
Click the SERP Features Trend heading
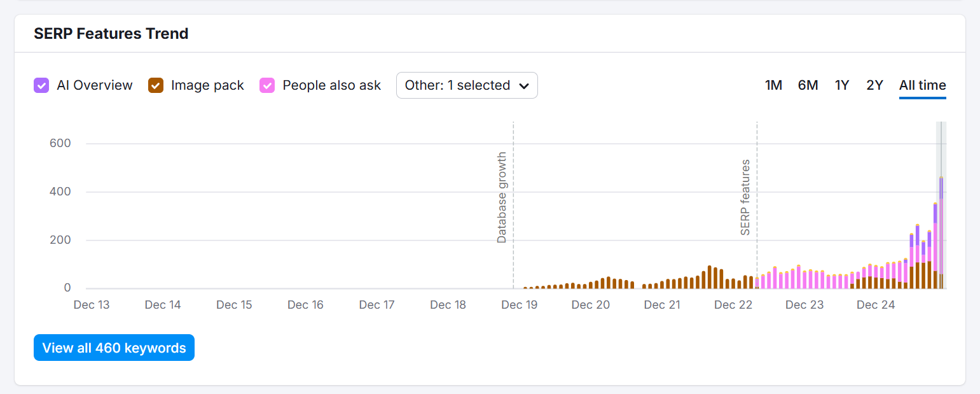tap(111, 34)
